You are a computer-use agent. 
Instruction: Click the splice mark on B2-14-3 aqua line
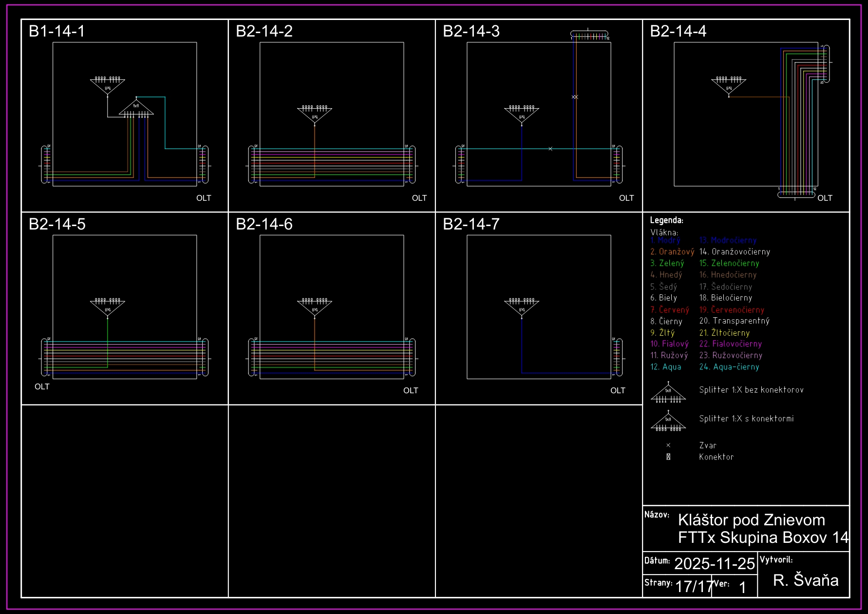click(550, 149)
